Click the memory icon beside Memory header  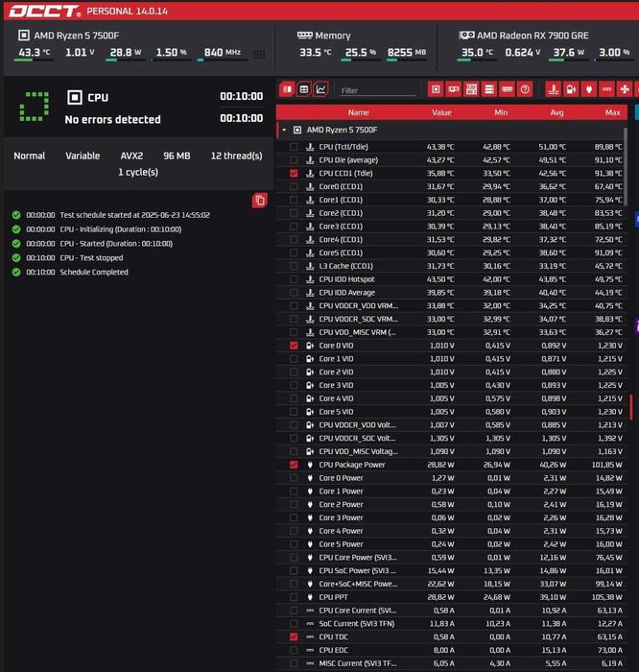pos(304,36)
